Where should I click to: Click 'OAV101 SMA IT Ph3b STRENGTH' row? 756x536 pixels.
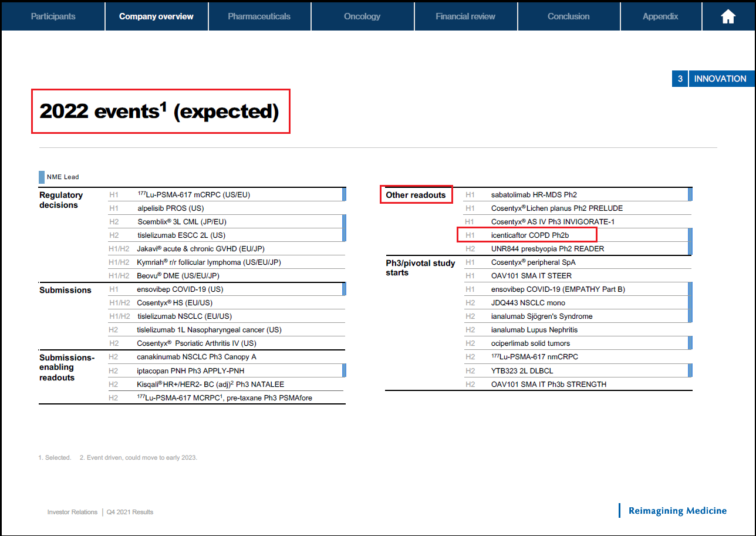click(578, 384)
